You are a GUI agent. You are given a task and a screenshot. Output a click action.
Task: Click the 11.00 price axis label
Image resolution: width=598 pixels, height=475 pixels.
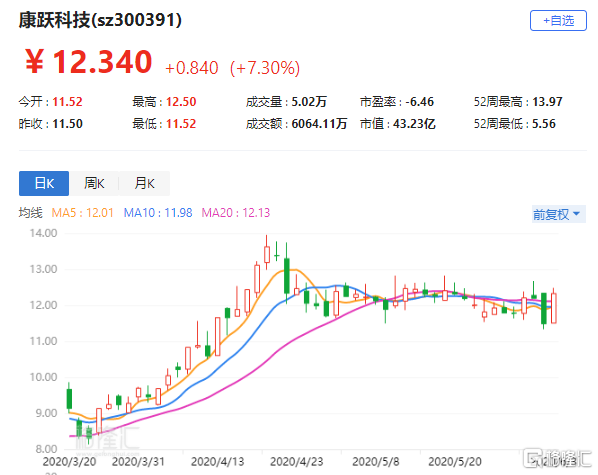point(43,341)
